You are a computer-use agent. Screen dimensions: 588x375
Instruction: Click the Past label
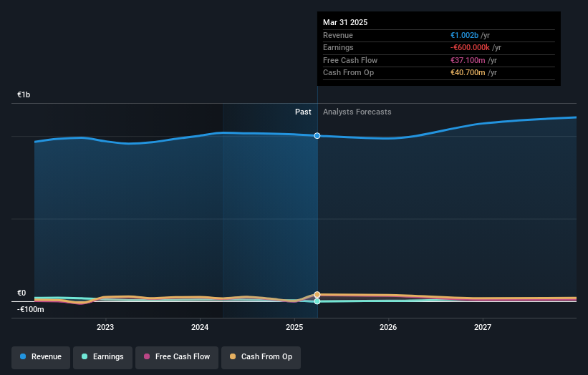click(x=303, y=112)
